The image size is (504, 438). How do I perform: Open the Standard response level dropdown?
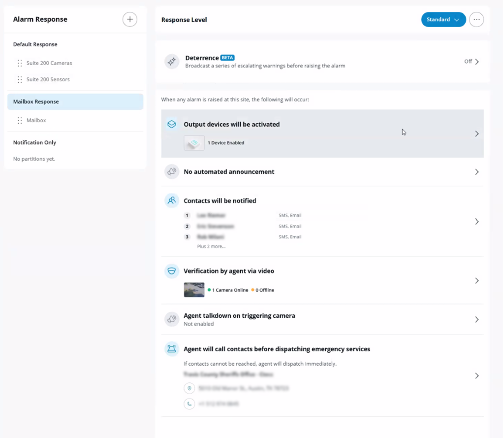pyautogui.click(x=443, y=20)
